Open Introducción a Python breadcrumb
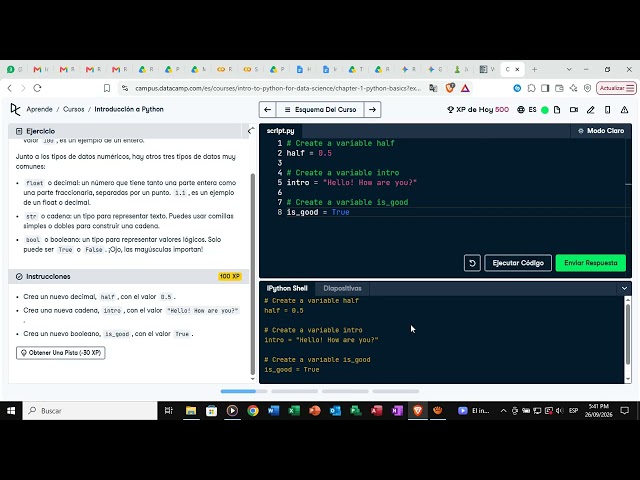This screenshot has width=640, height=480. (x=129, y=109)
